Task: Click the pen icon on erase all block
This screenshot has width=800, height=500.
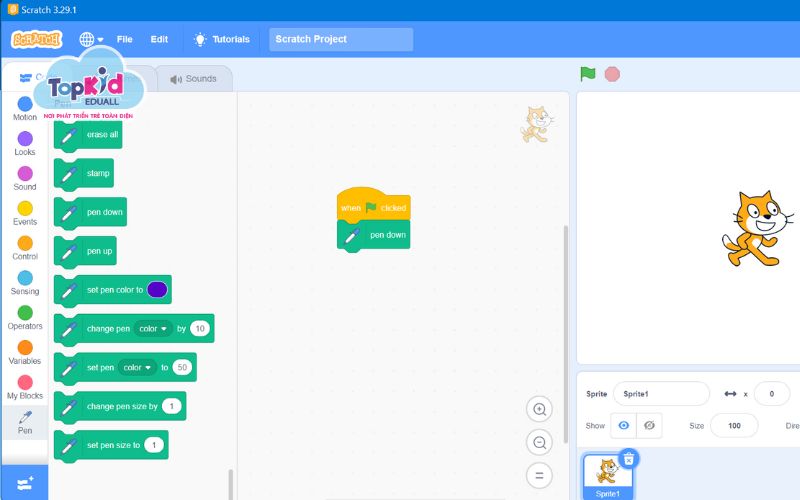Action: pyautogui.click(x=69, y=136)
